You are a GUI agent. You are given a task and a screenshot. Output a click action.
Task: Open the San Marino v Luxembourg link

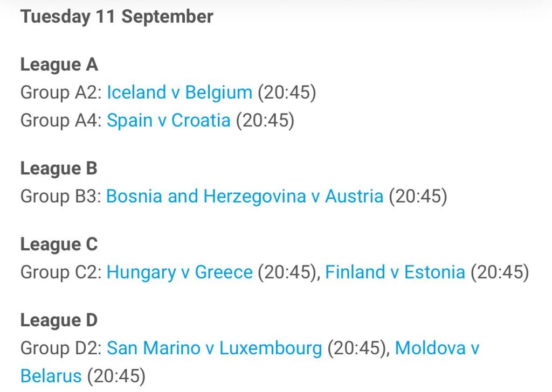(215, 348)
